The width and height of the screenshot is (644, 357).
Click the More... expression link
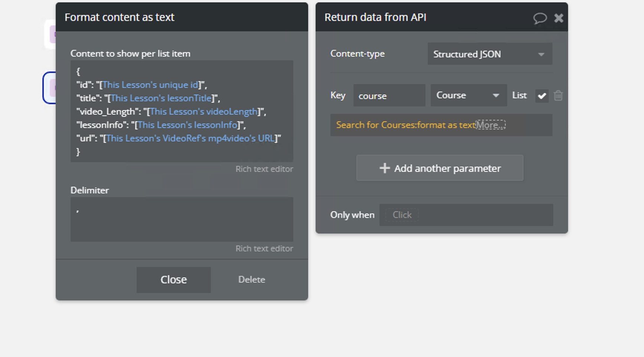[490, 125]
